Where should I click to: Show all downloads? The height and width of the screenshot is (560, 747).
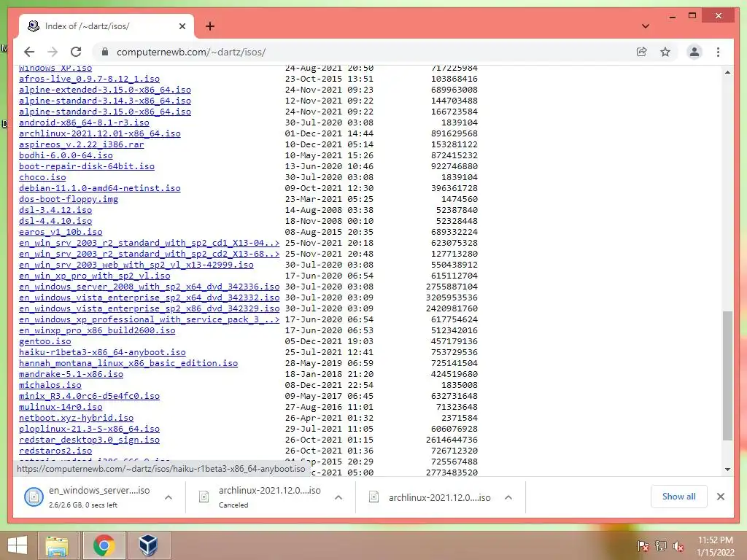678,497
